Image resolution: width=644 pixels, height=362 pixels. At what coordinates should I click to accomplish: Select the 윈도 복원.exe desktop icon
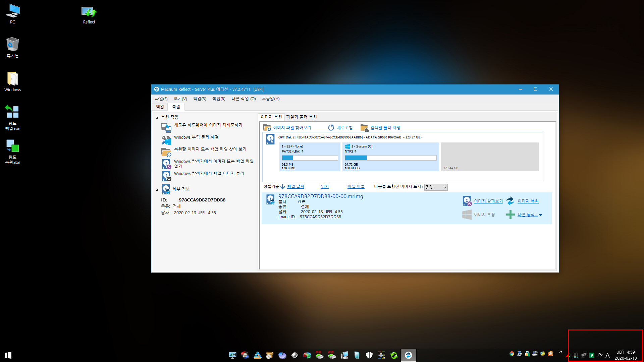(12, 152)
